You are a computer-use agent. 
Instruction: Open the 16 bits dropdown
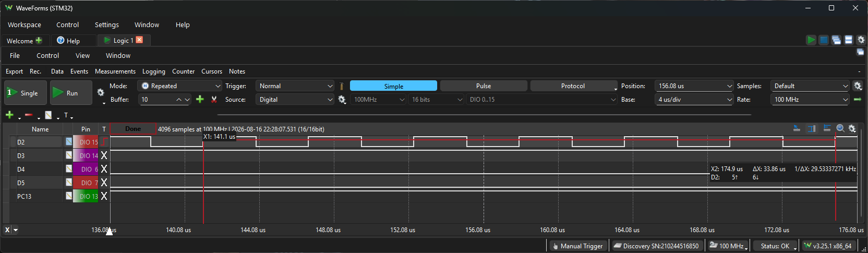436,99
